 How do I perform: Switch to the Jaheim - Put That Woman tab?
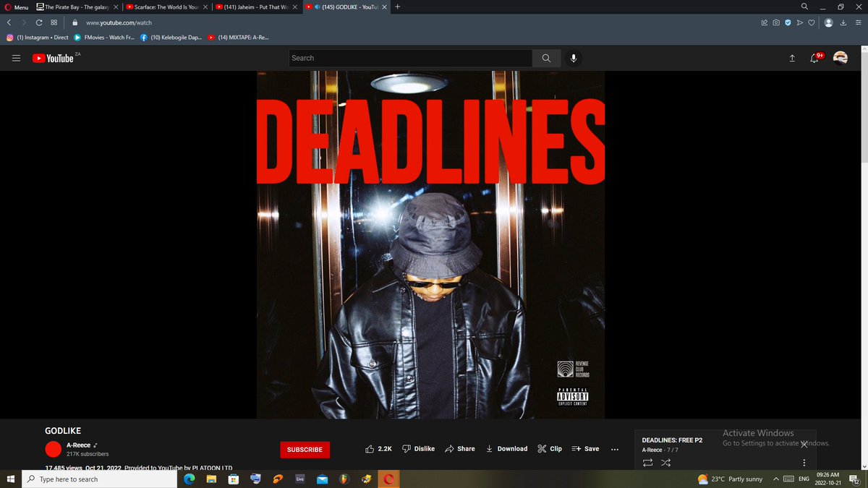click(x=256, y=7)
